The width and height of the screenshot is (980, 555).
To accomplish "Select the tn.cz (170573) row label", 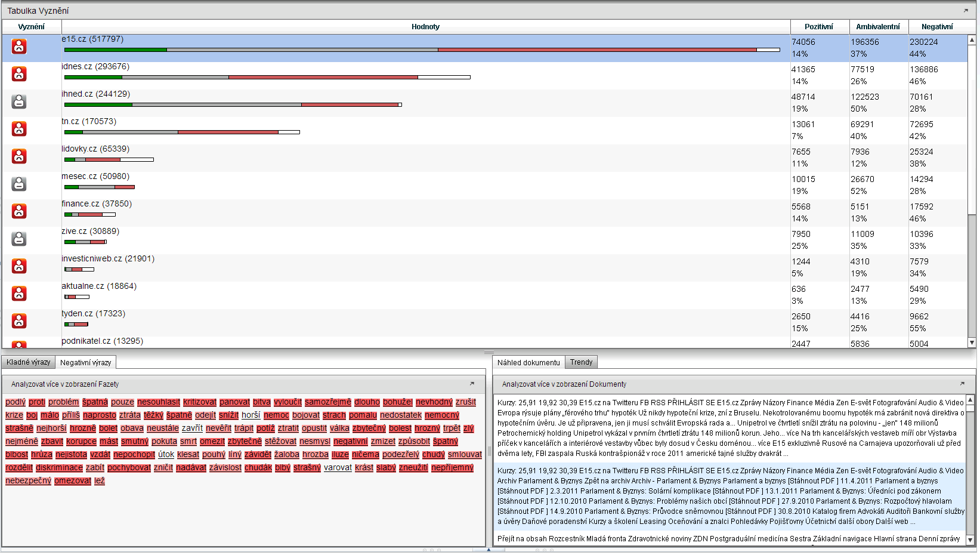I will (x=89, y=122).
